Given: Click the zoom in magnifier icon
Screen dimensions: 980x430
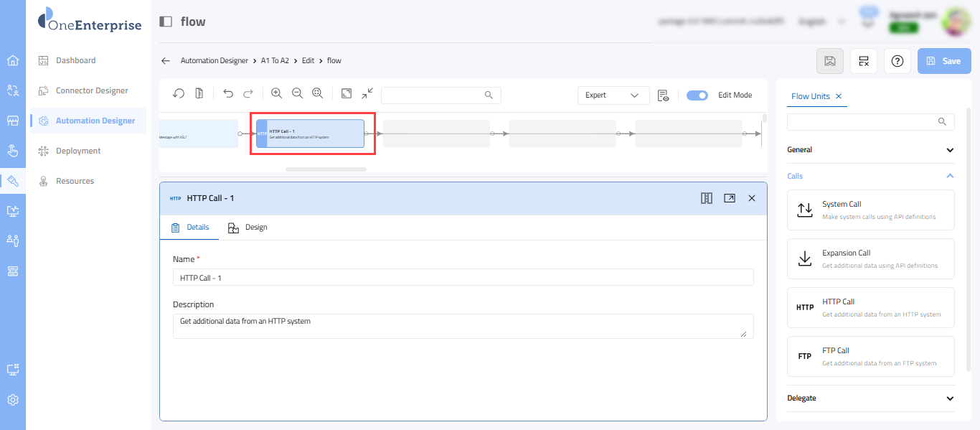Looking at the screenshot, I should 276,94.
